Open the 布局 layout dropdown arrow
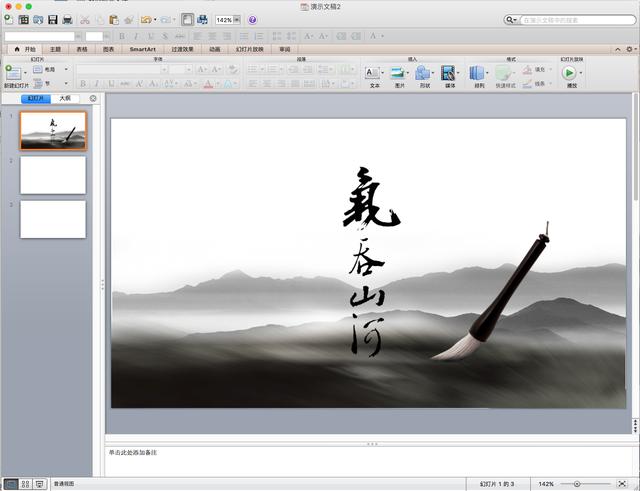 tap(66, 69)
